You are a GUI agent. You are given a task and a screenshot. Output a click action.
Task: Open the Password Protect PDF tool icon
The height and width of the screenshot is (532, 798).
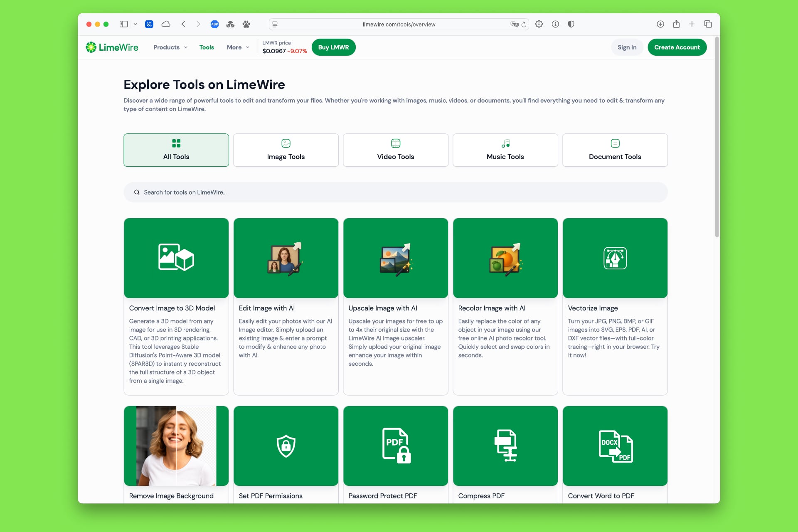click(395, 446)
